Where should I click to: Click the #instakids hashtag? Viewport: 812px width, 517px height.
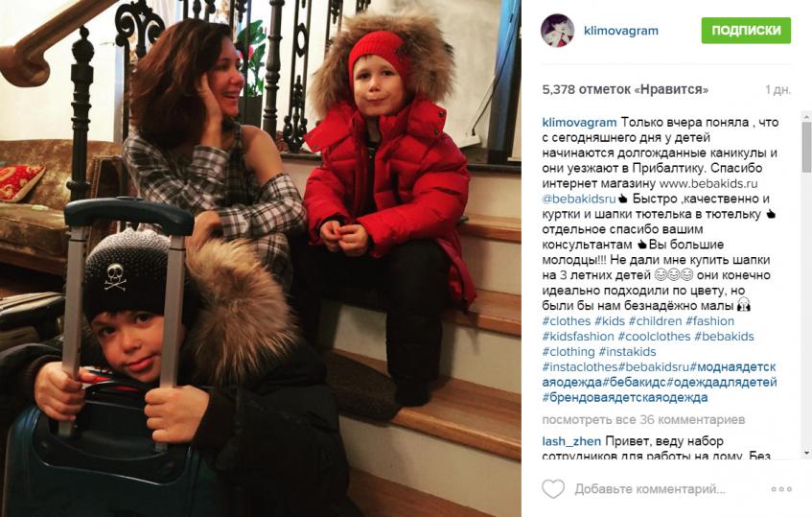(627, 352)
